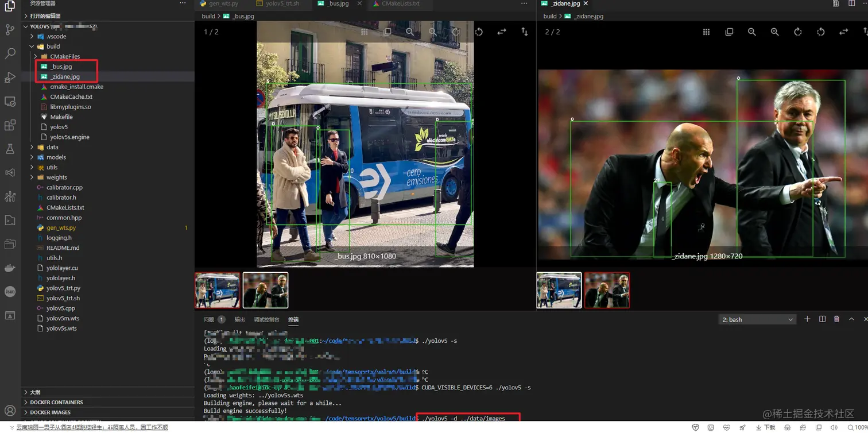
Task: Expand the data folder
Action: pyautogui.click(x=32, y=147)
